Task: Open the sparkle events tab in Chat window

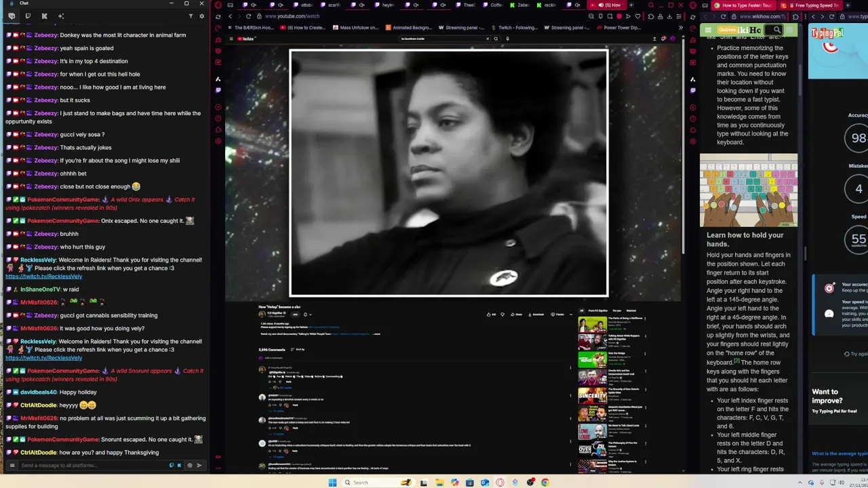Action: tap(60, 16)
